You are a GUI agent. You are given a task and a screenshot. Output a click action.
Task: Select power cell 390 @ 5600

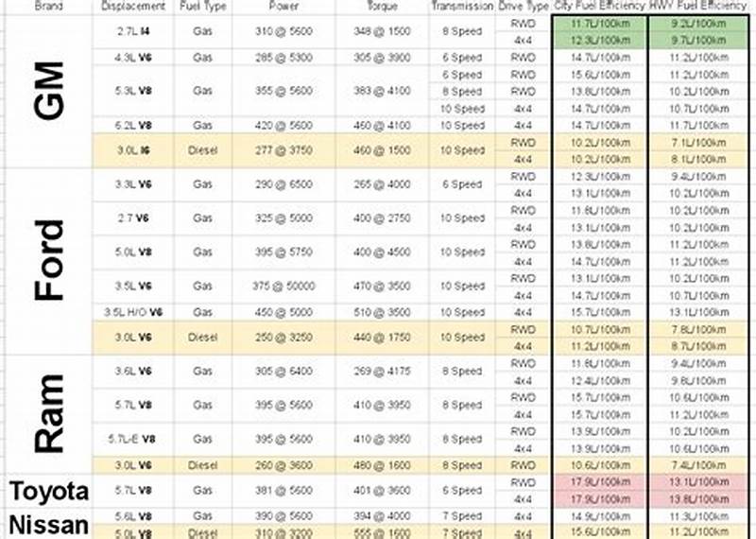[x=284, y=516]
